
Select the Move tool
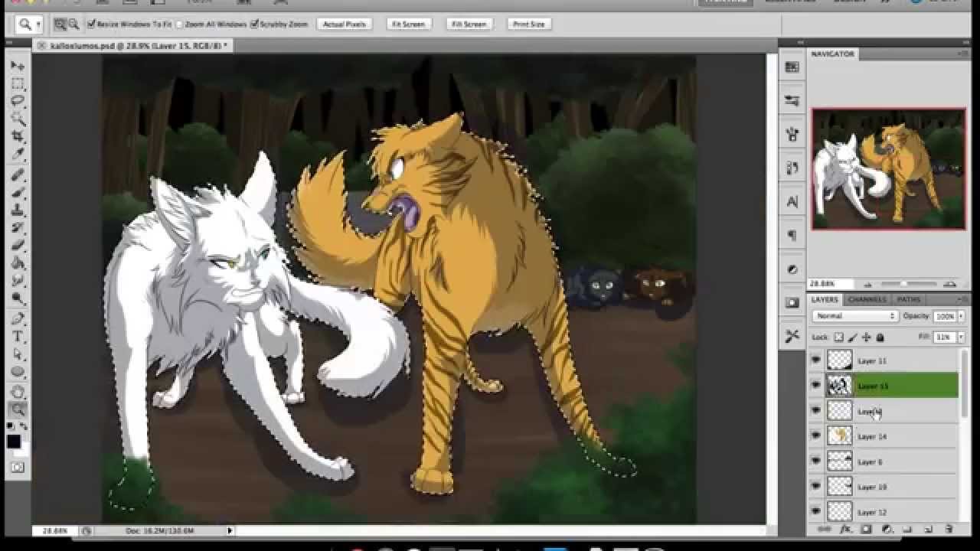point(18,67)
